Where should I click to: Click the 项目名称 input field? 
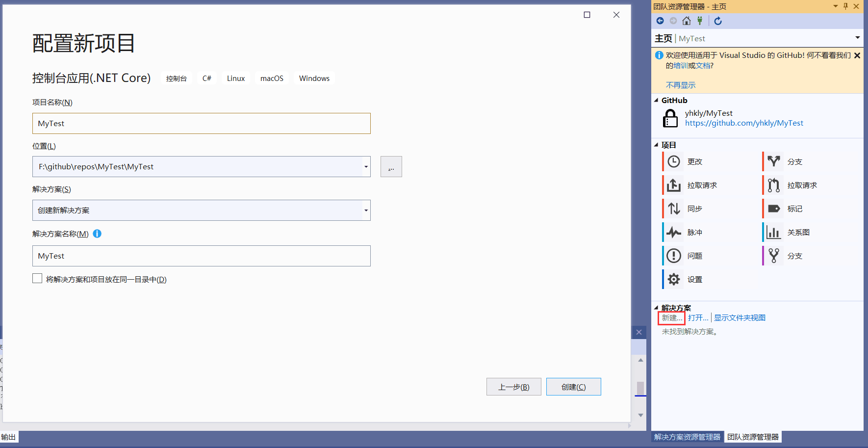[x=202, y=124]
